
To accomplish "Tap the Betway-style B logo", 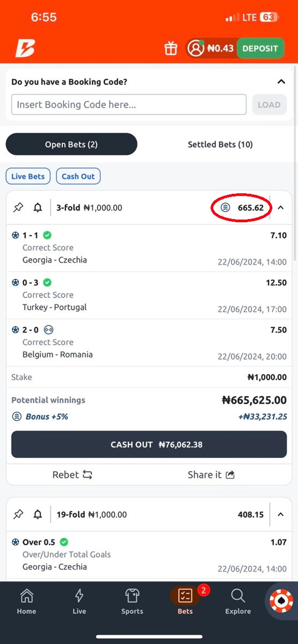I will [25, 48].
